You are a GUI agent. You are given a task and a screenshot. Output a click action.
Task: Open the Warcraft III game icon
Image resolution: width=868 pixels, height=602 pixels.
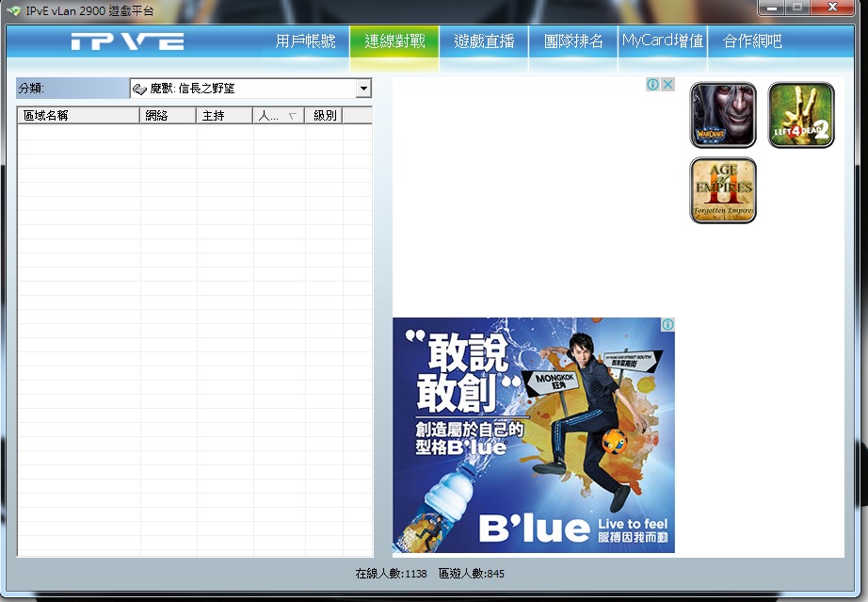(723, 115)
